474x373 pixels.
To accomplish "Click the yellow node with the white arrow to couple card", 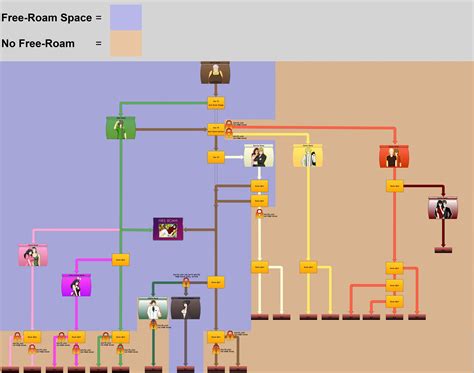I will click(216, 157).
